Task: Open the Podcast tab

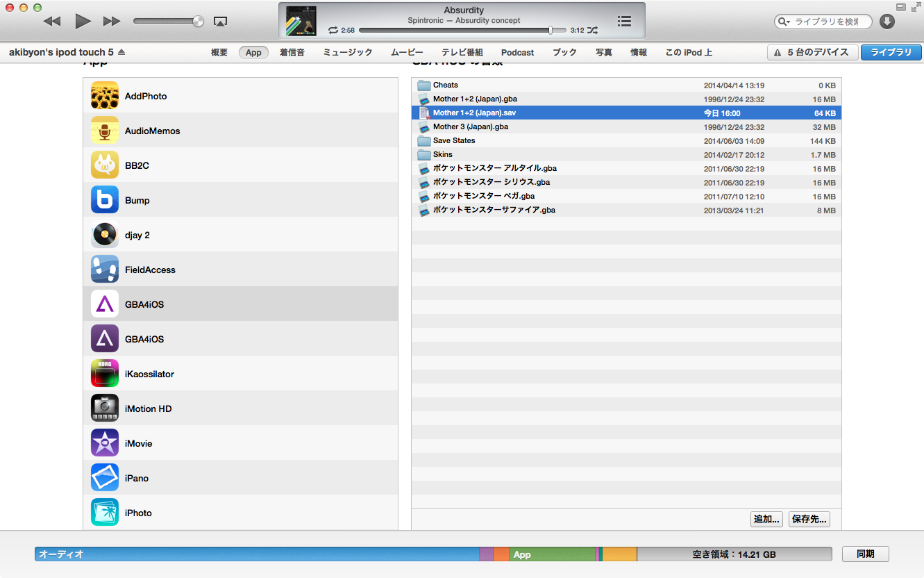Action: point(518,53)
